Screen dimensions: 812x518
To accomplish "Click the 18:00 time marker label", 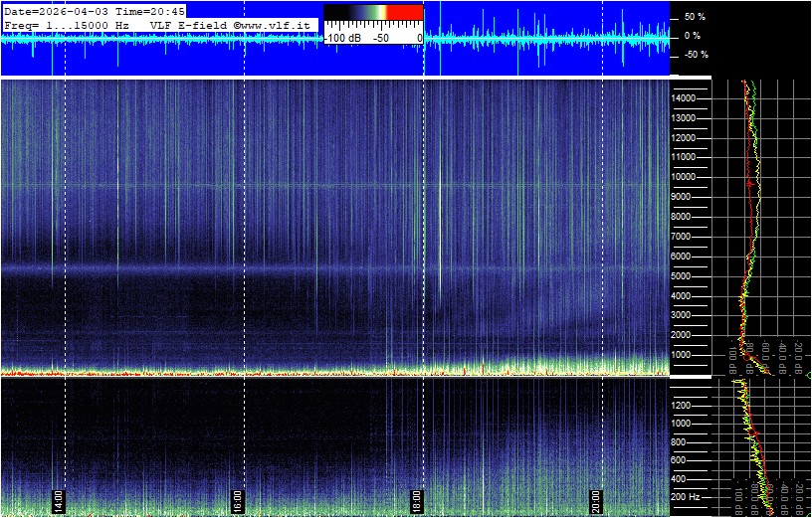I will pyautogui.click(x=416, y=501).
